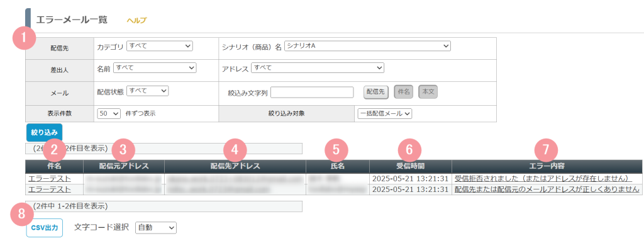Screen dimensions: 644x243
Task: Focus the 絞込み文字列 text field
Action: [312, 93]
